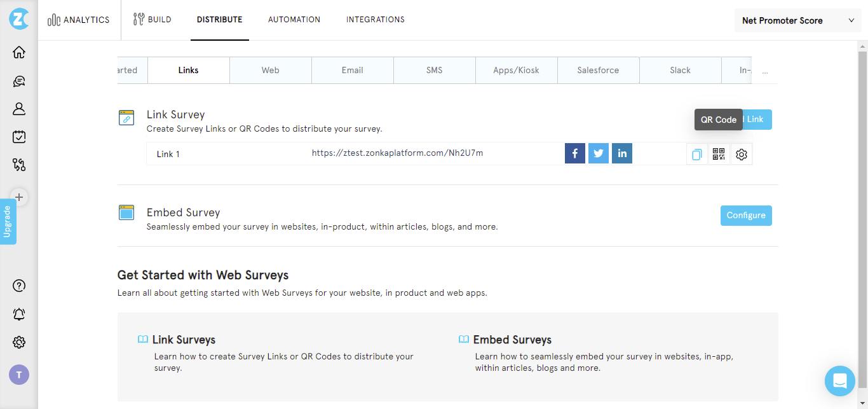Copy the Link 1 survey URL
Image resolution: width=868 pixels, height=409 pixels.
coord(696,153)
